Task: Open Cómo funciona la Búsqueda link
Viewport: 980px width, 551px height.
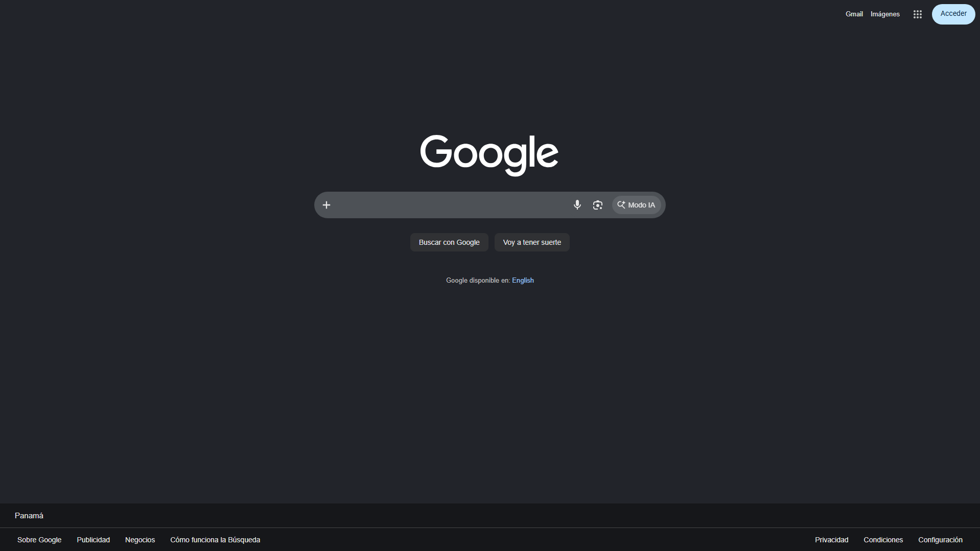Action: pyautogui.click(x=215, y=540)
